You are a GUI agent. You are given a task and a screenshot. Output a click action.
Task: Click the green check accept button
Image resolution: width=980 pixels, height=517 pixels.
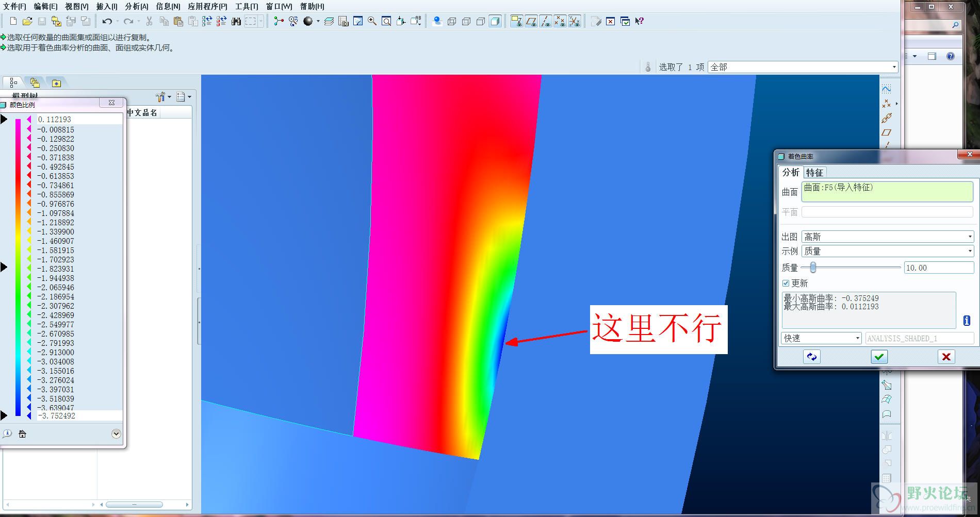click(x=879, y=357)
